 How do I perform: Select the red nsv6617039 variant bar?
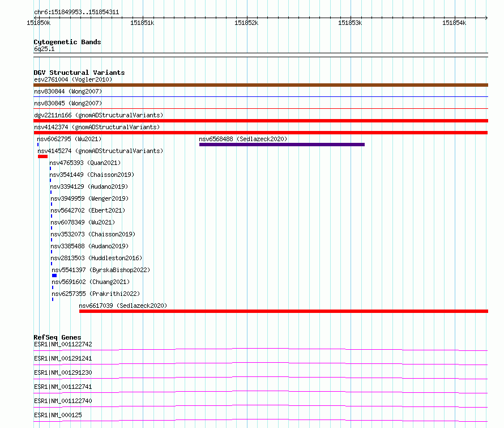pos(284,311)
